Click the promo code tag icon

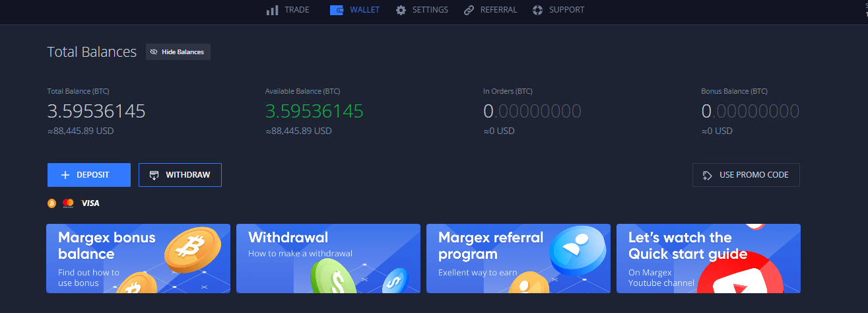(x=708, y=176)
